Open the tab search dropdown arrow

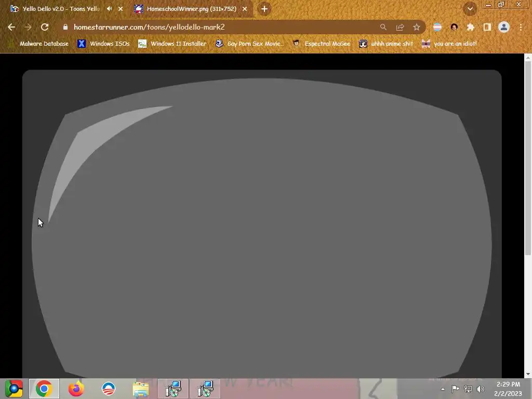point(470,9)
